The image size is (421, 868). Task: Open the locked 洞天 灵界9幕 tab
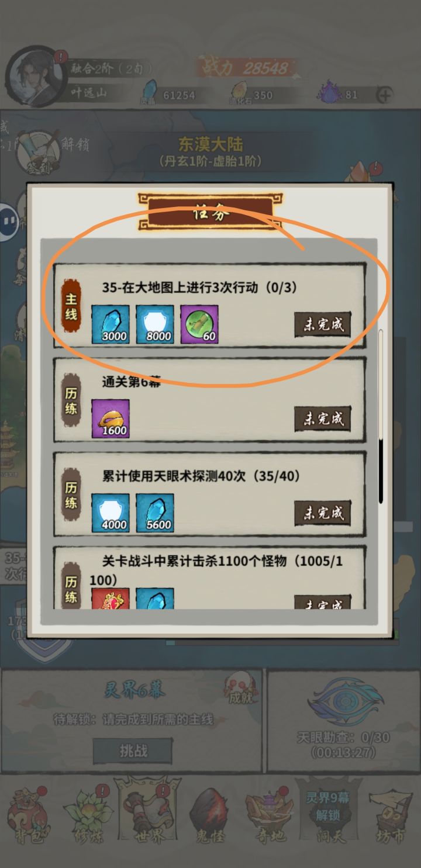click(x=329, y=814)
